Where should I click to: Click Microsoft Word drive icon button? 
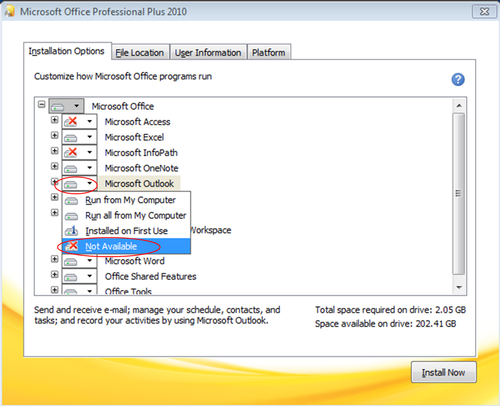(x=71, y=261)
